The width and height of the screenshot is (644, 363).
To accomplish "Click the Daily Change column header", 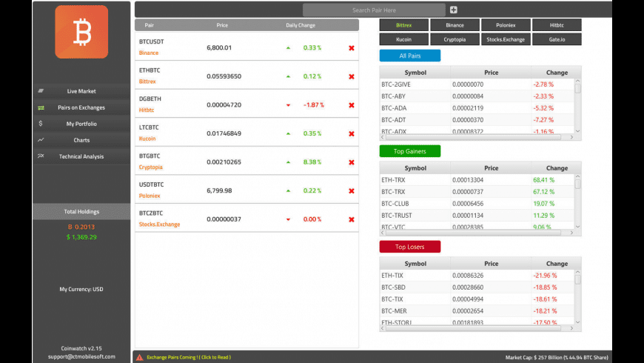I will point(301,25).
